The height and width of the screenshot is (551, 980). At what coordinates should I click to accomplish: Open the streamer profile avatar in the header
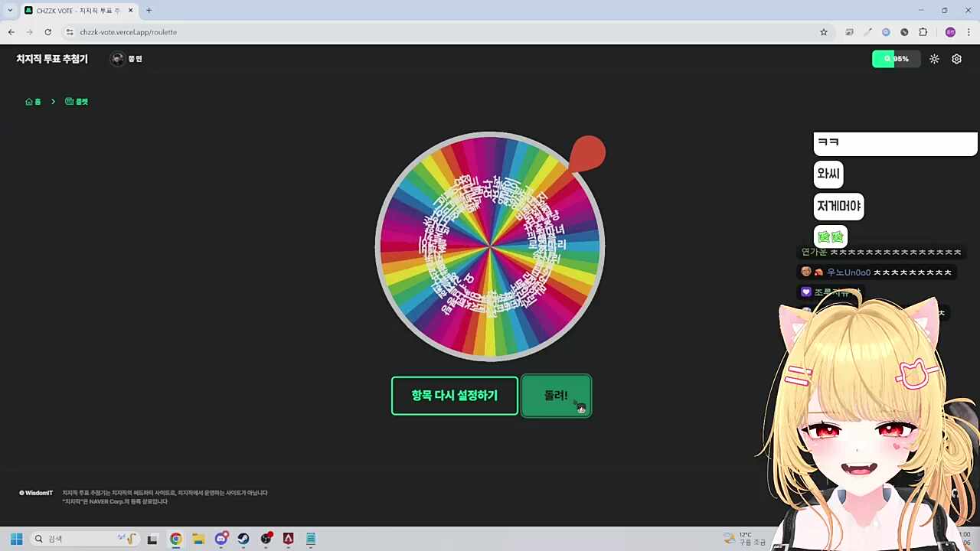[x=118, y=59]
